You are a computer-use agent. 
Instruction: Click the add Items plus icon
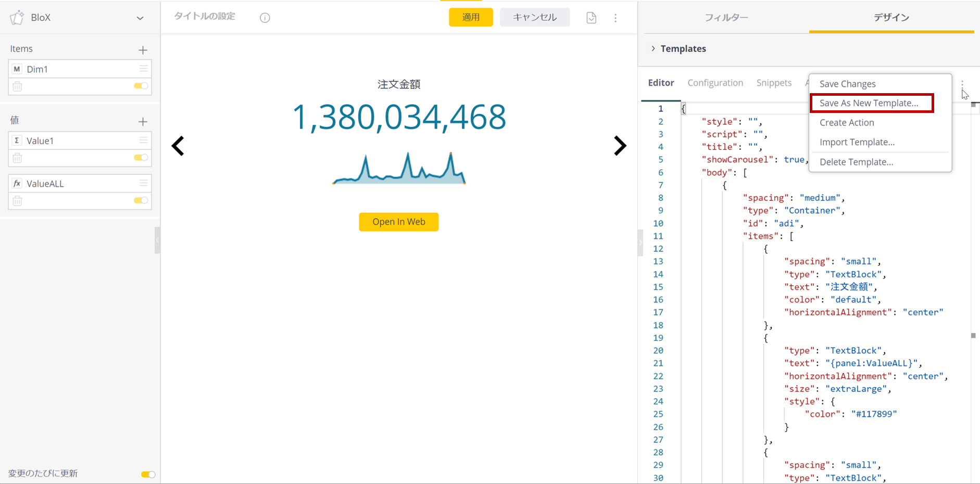[x=143, y=50]
